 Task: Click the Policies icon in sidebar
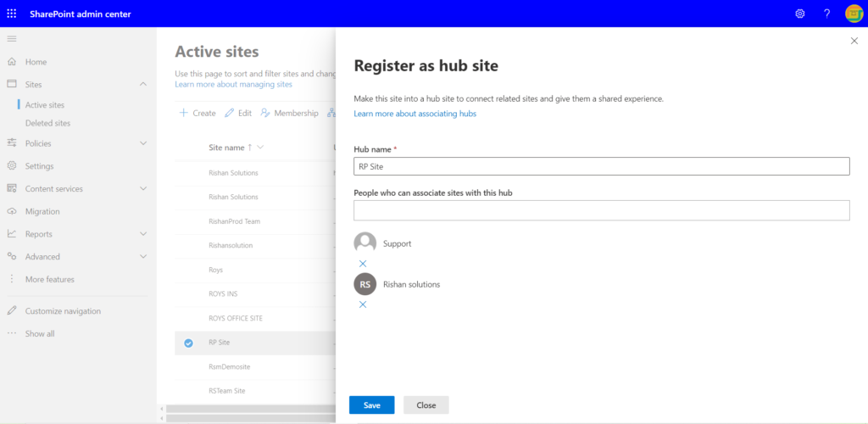[x=12, y=143]
